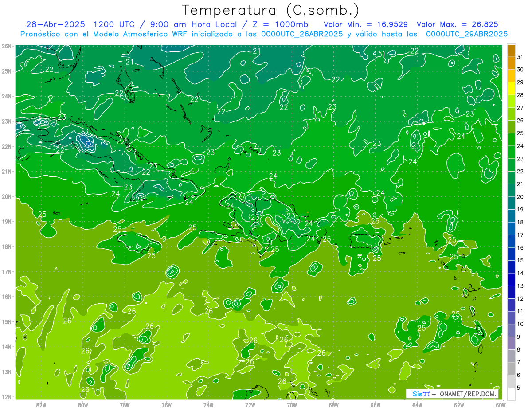Click the 24N latitude axis label

coord(7,96)
